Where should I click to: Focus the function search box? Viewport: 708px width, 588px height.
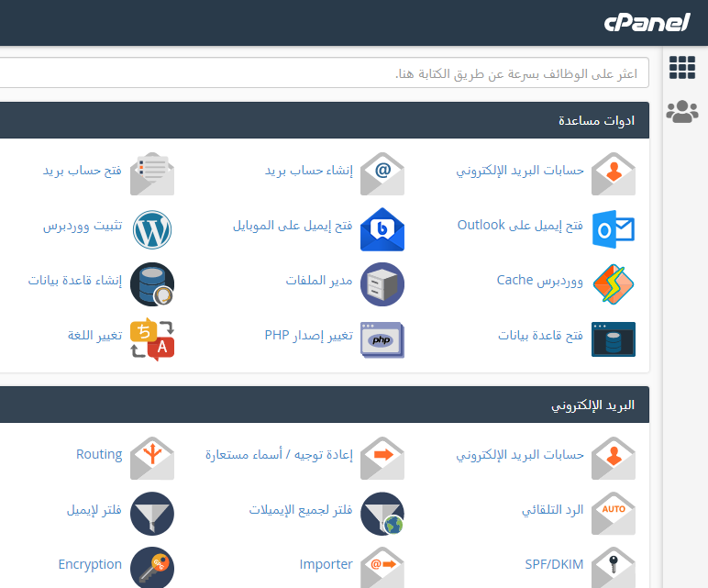[325, 72]
